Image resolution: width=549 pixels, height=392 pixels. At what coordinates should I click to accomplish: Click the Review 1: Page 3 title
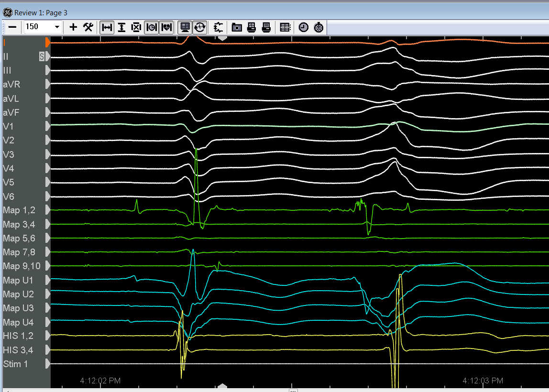pos(41,12)
